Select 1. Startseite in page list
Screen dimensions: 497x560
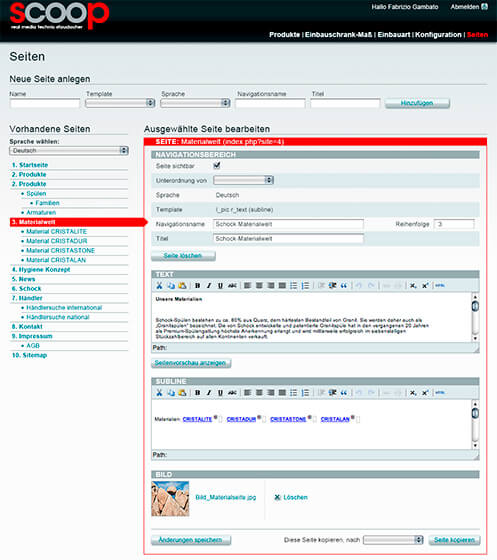(30, 165)
